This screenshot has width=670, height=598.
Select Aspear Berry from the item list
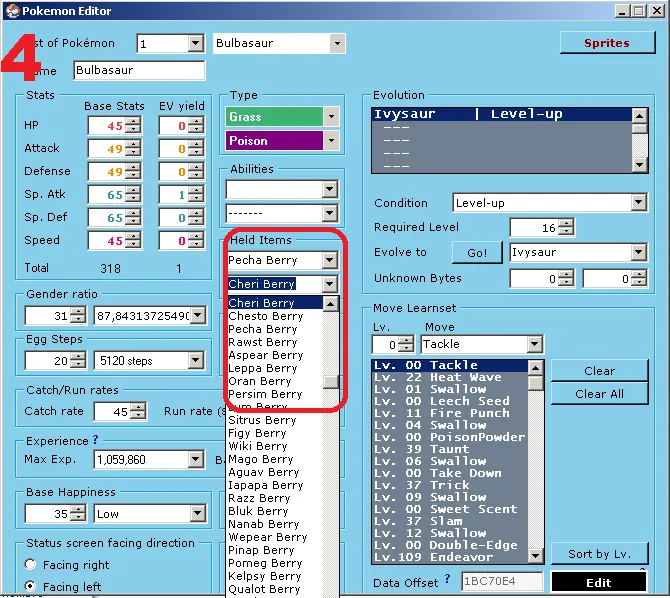point(275,355)
